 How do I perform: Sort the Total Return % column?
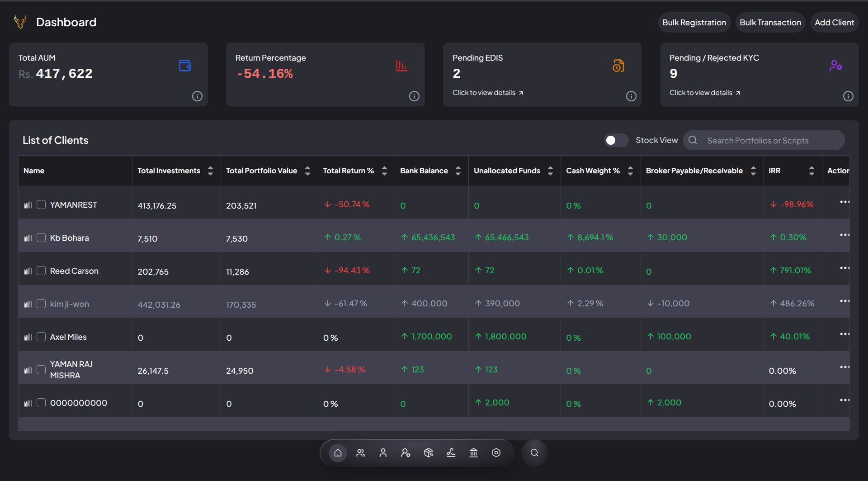[384, 171]
